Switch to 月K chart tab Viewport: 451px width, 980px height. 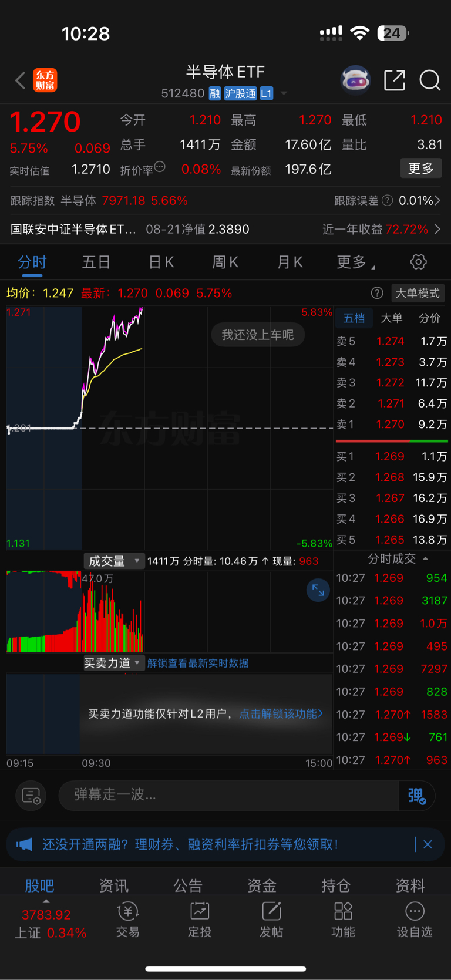click(x=290, y=262)
